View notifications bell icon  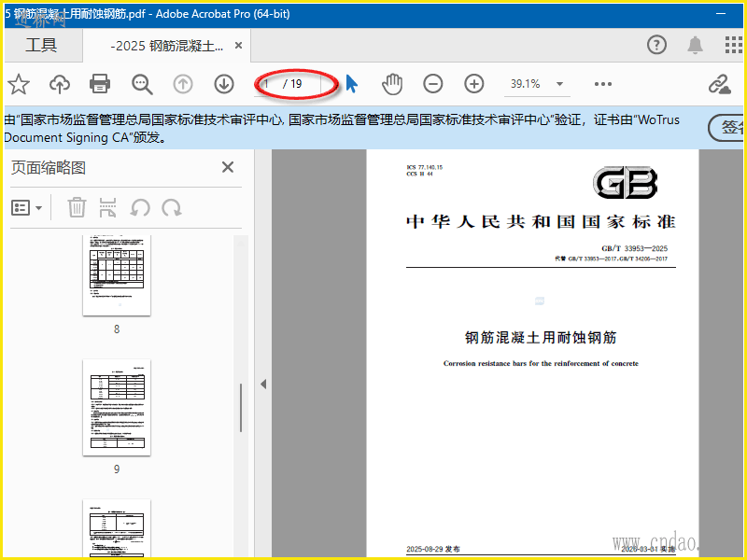695,45
